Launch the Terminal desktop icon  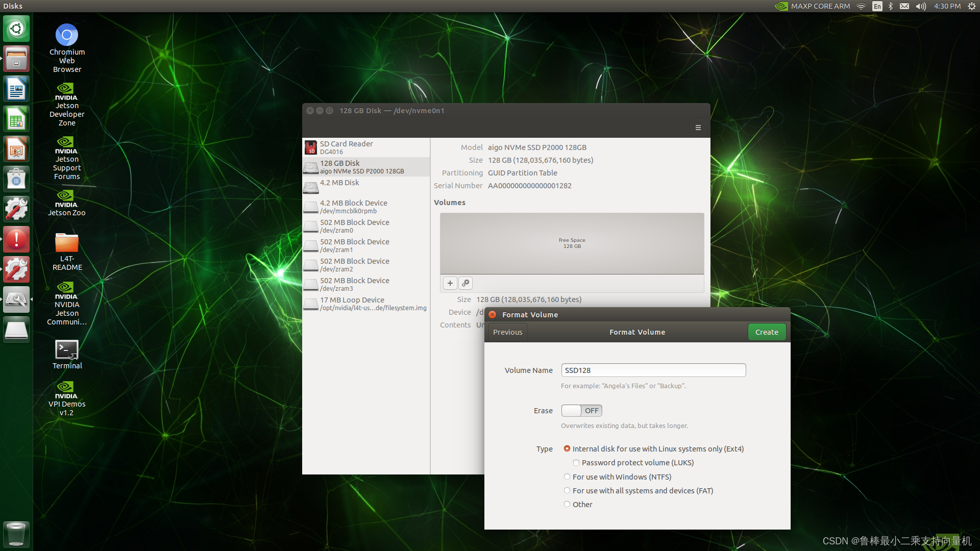67,355
